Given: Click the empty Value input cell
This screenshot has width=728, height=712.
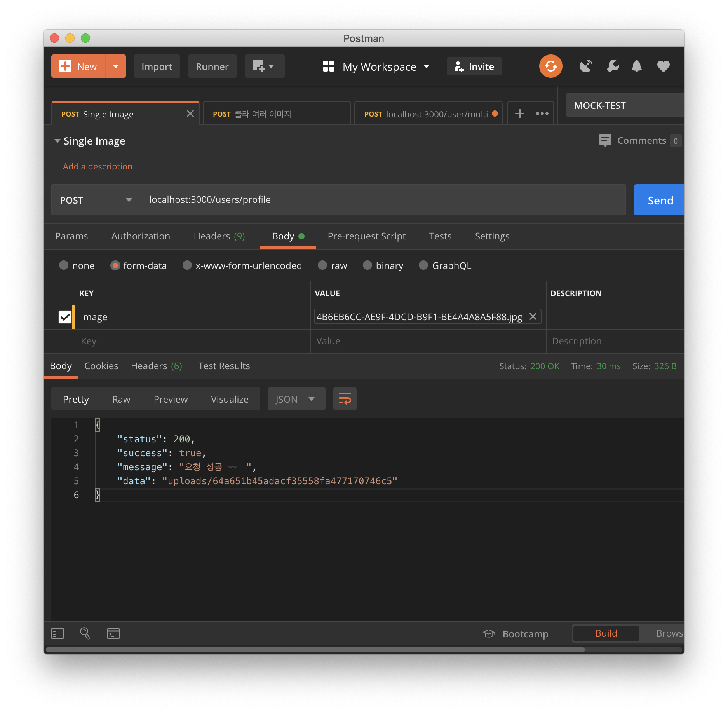Looking at the screenshot, I should [x=428, y=341].
